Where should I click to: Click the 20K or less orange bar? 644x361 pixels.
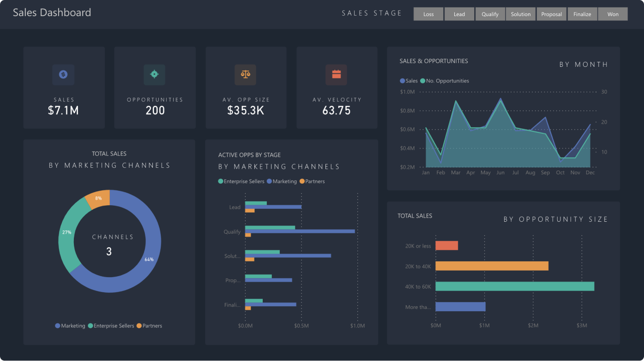click(x=446, y=245)
